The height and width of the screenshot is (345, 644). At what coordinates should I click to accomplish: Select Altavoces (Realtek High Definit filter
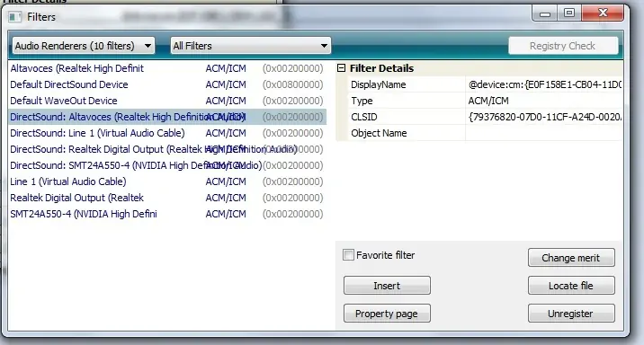coord(167,68)
